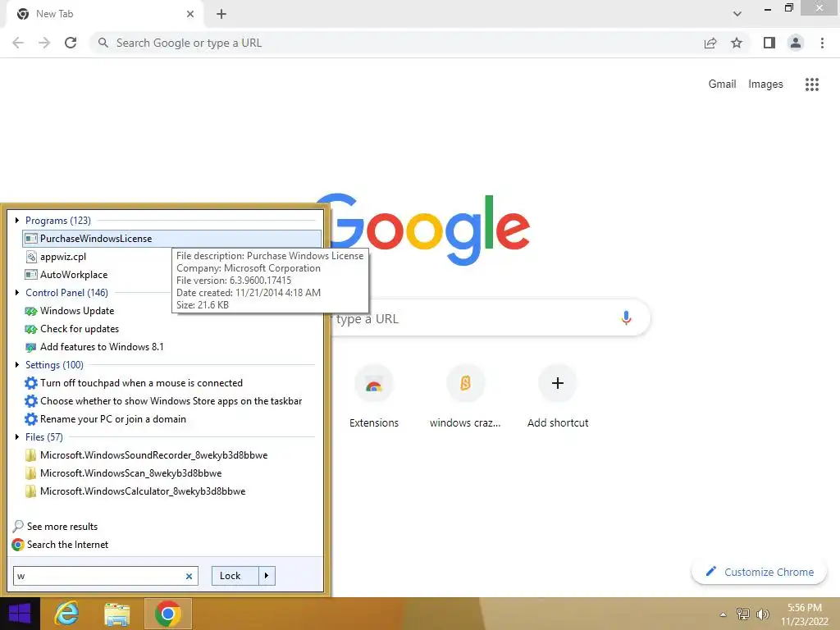Open volume speaker tray icon
Image resolution: width=840 pixels, height=630 pixels.
pos(762,614)
